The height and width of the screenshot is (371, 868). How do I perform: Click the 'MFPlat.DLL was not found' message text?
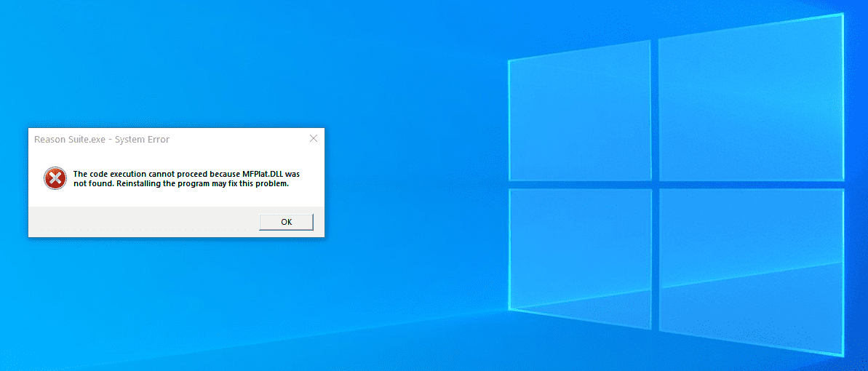[x=186, y=179]
